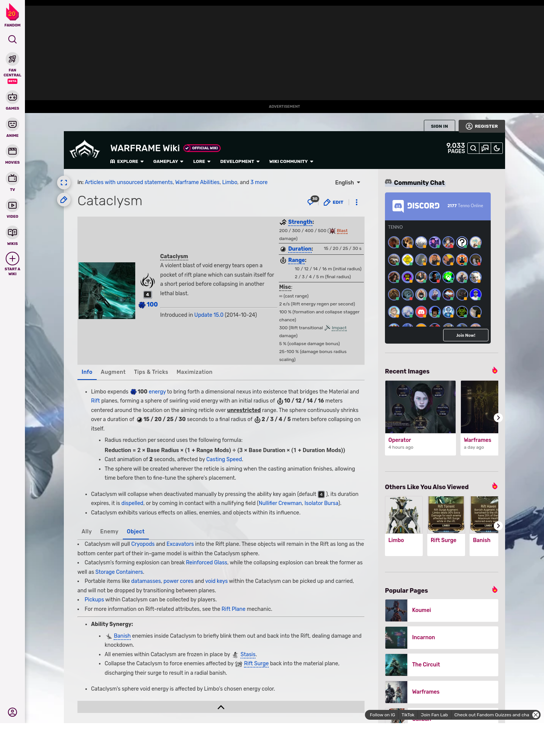Viewport: 544px width, 756px height.
Task: Click the Others Like You flame icon
Action: (495, 486)
